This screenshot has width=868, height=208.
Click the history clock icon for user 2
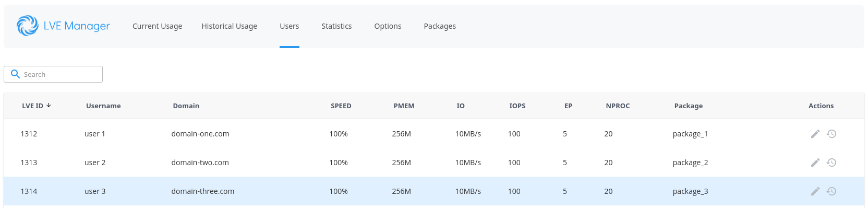click(x=831, y=163)
